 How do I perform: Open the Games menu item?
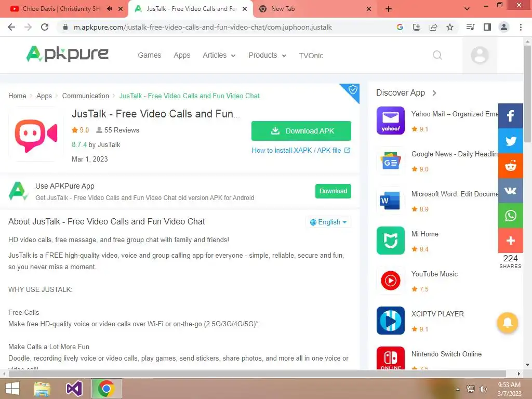149,55
